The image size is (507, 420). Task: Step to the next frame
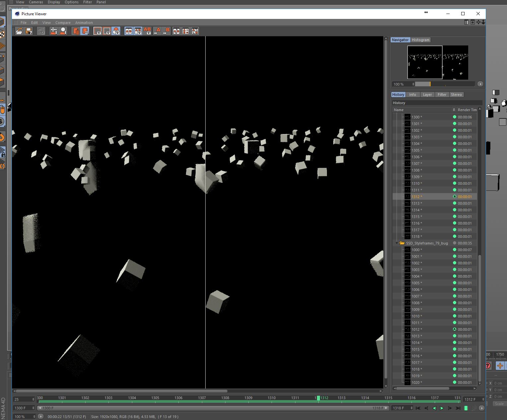pos(450,408)
